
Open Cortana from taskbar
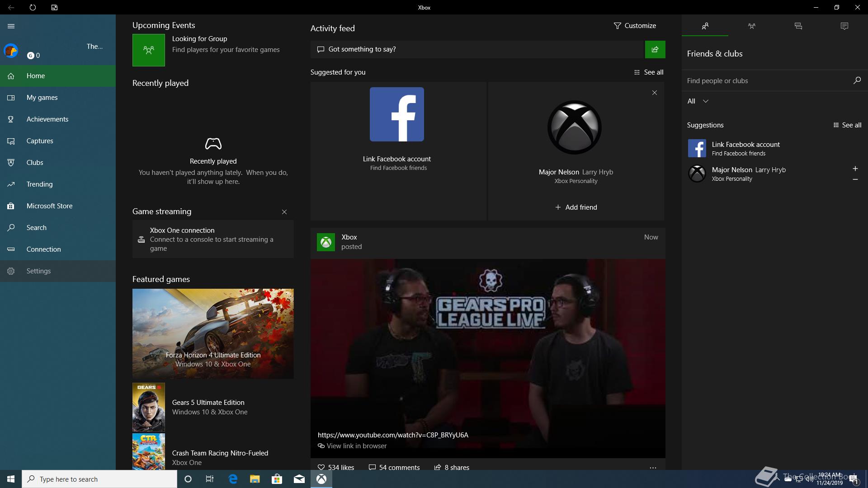[x=188, y=479]
